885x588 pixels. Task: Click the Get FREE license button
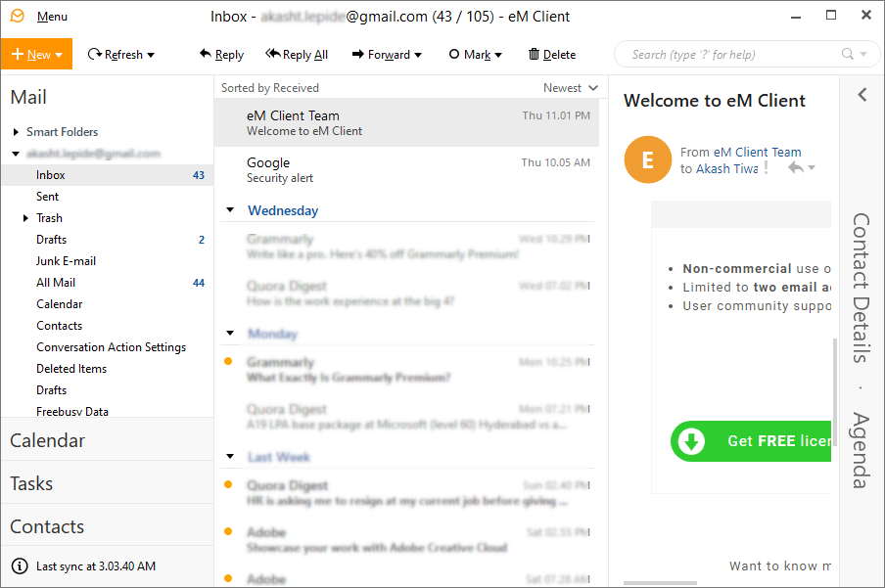(x=751, y=440)
